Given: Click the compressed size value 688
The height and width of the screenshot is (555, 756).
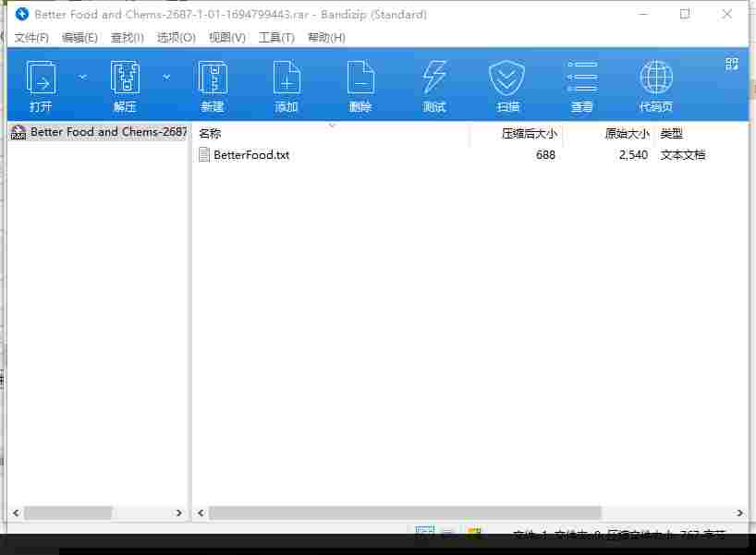Looking at the screenshot, I should [545, 154].
